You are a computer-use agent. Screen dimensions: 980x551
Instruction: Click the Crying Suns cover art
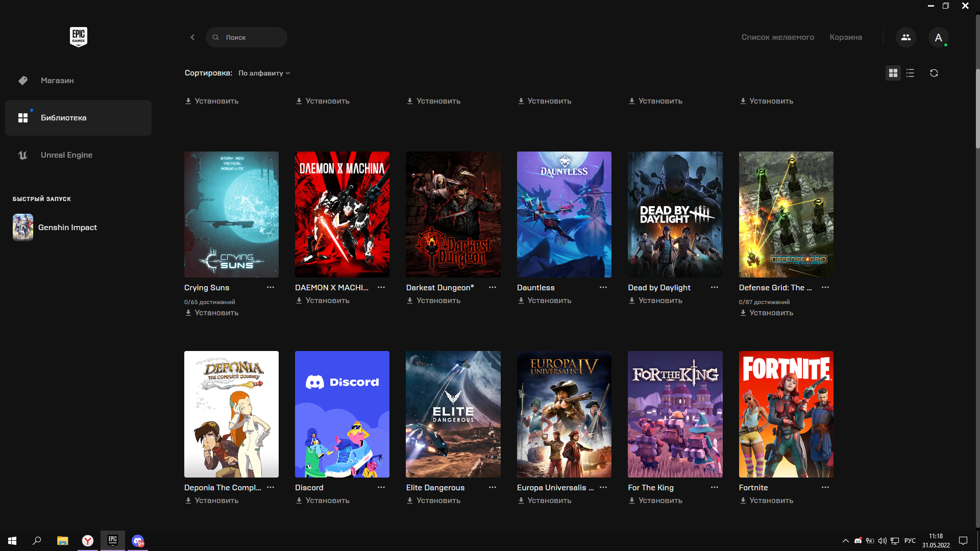coord(231,214)
